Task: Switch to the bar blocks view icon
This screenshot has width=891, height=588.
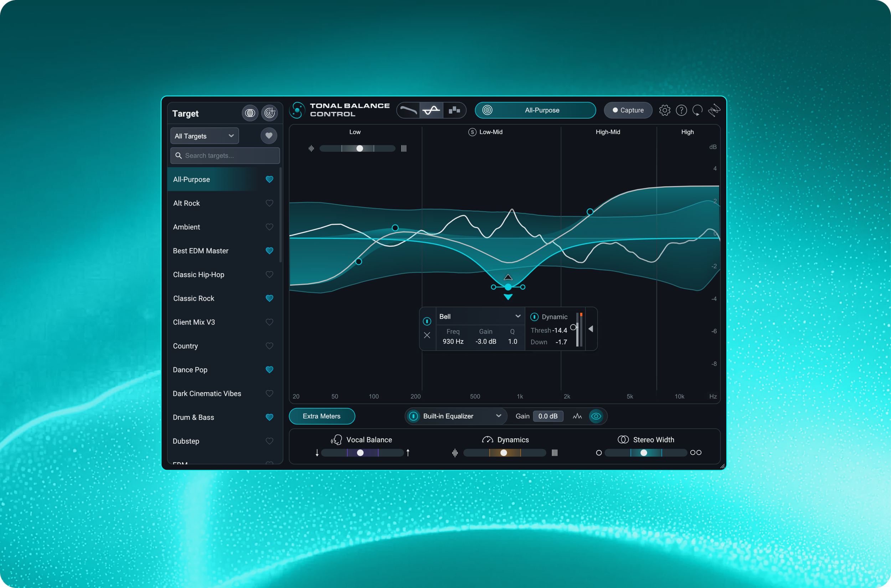Action: tap(454, 110)
